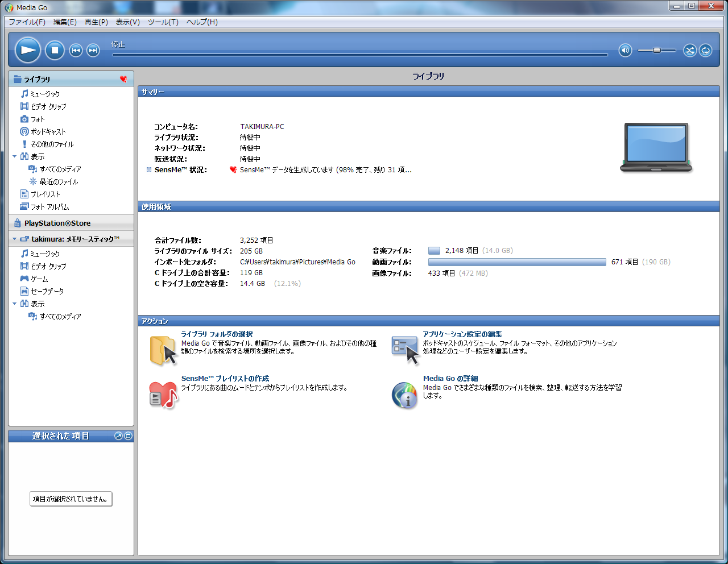Open the 再生(P) menu
The width and height of the screenshot is (728, 564).
tap(96, 22)
